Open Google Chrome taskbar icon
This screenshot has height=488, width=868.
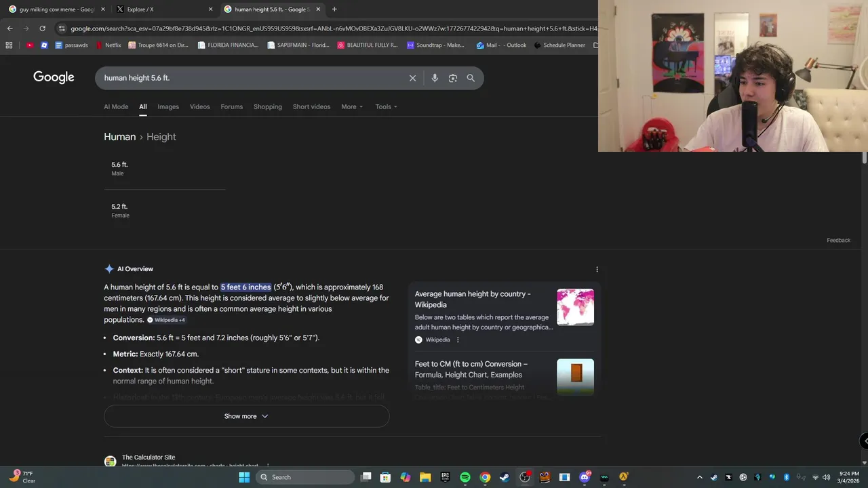[485, 477]
